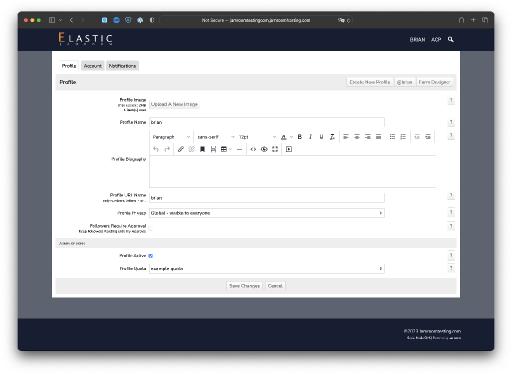Toggle the Profile Active checkbox
The width and height of the screenshot is (512, 374).
point(151,256)
